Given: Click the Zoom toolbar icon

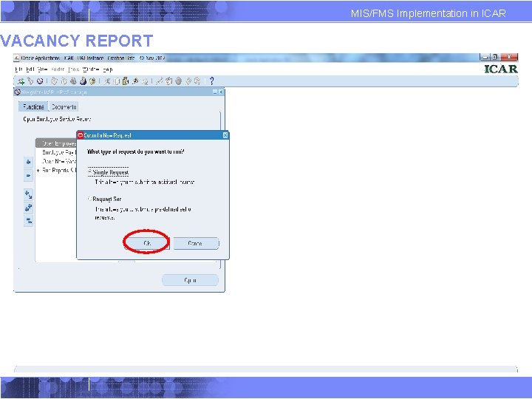Looking at the screenshot, I should point(169,81).
